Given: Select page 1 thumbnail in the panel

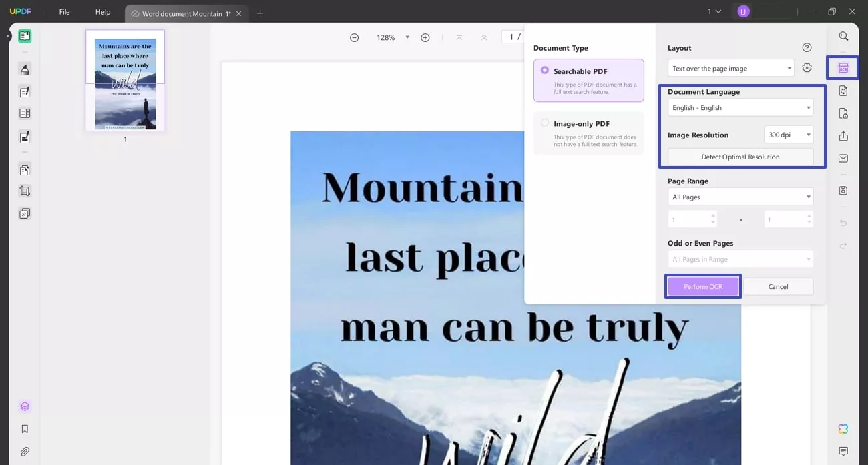Looking at the screenshot, I should tap(125, 81).
